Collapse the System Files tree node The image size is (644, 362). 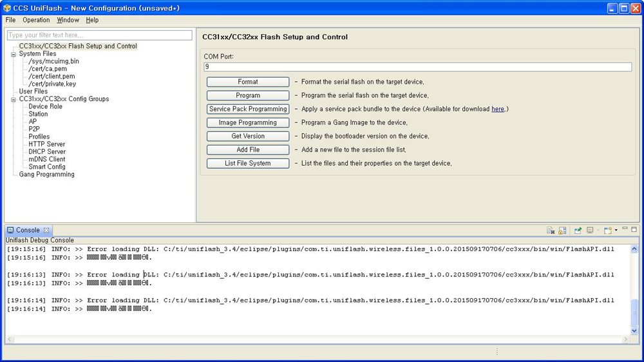coord(13,54)
